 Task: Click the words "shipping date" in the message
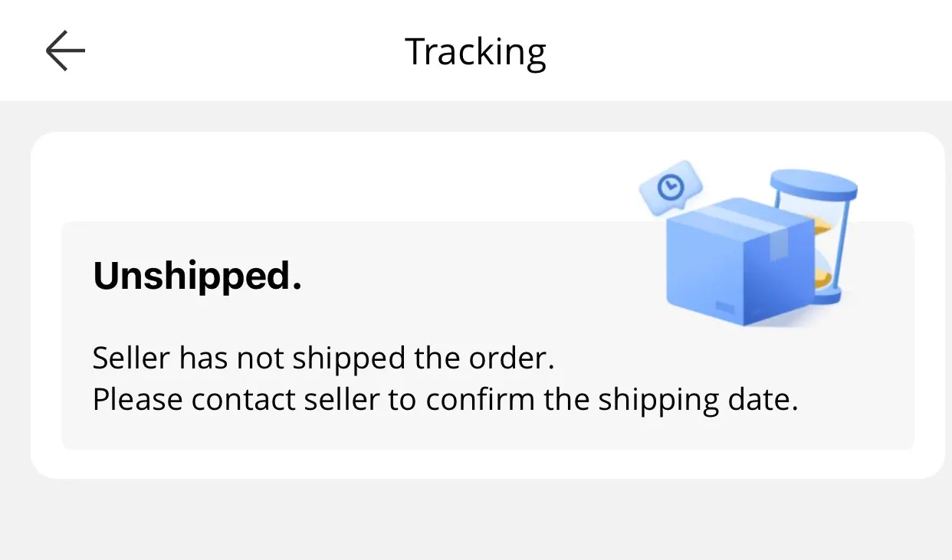pos(698,400)
